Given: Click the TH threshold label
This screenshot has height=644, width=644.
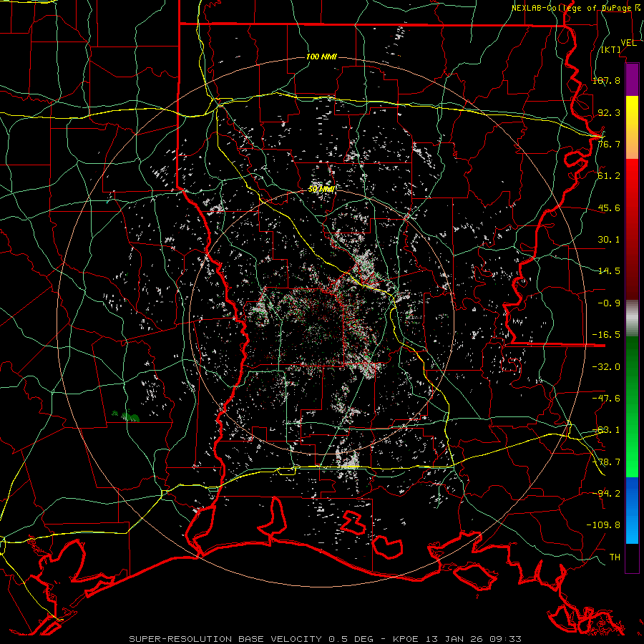Looking at the screenshot, I should tap(615, 557).
